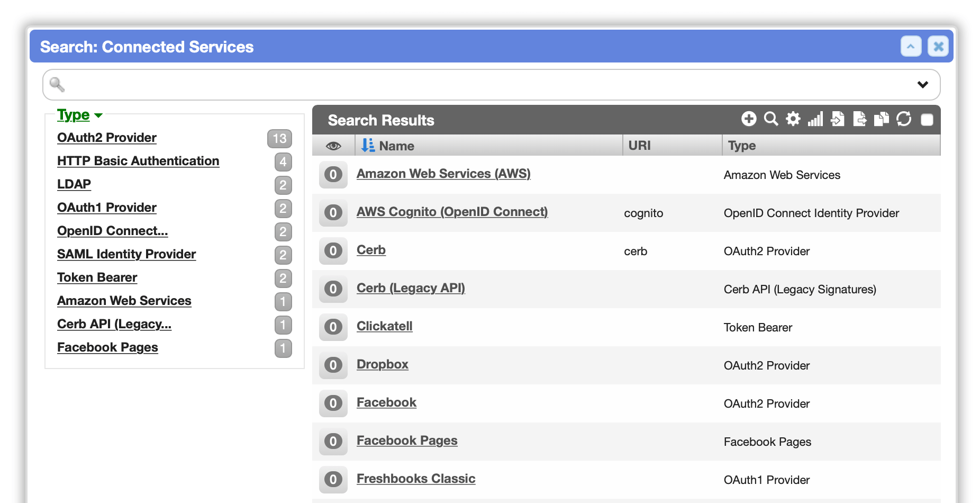Filter by OAuth1 Provider type

click(107, 208)
